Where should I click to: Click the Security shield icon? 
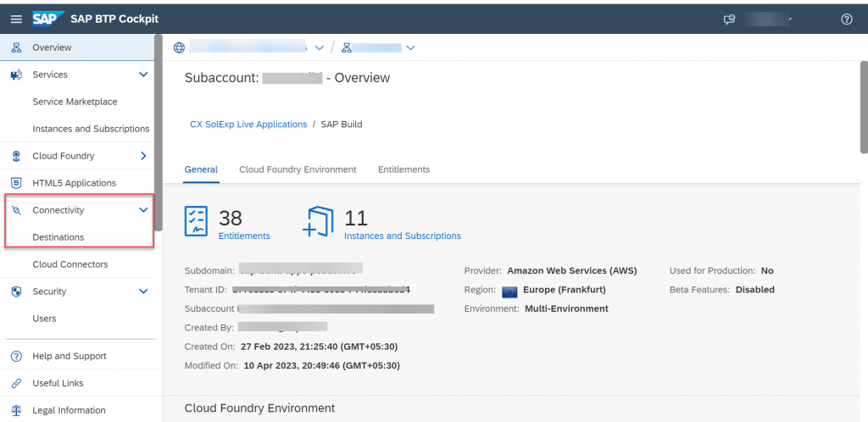(x=16, y=292)
